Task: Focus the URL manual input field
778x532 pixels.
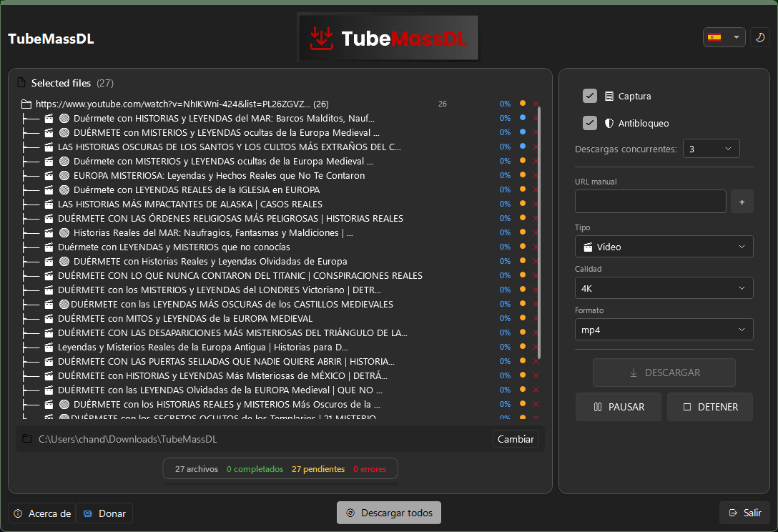Action: point(650,202)
